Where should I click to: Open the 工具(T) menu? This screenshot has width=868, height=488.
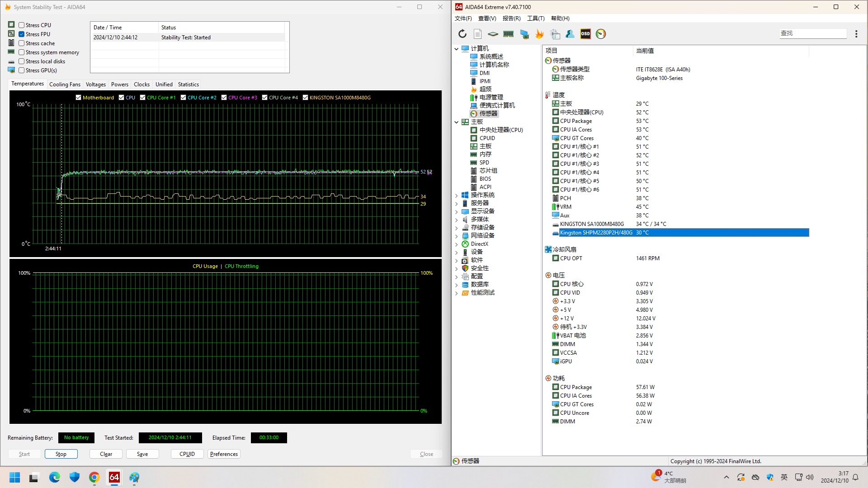coord(536,19)
